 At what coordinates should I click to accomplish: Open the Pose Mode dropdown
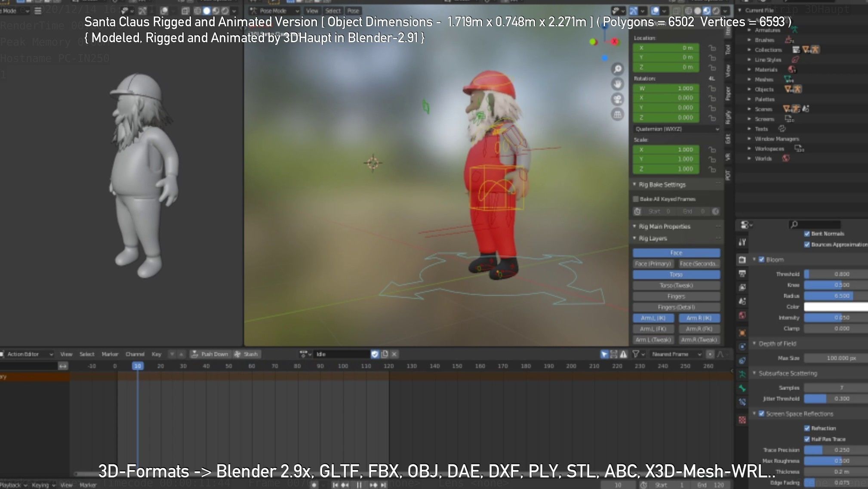(x=274, y=10)
